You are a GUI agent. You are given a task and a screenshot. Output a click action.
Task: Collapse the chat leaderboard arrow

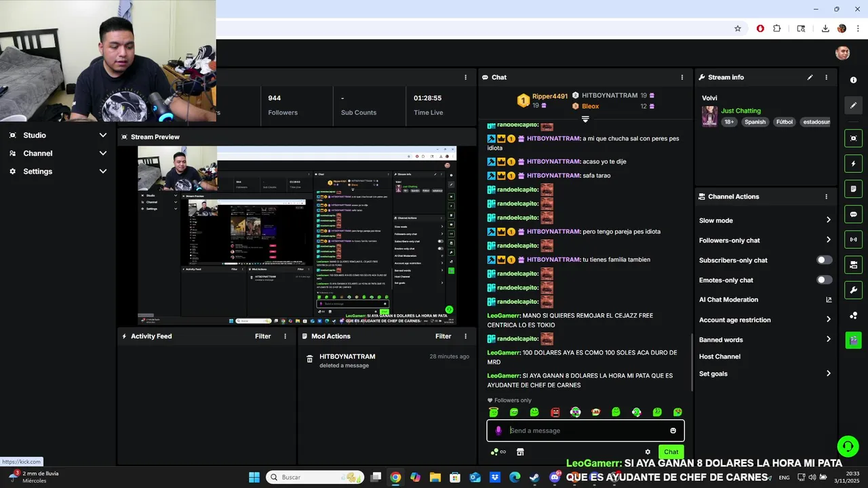(585, 119)
